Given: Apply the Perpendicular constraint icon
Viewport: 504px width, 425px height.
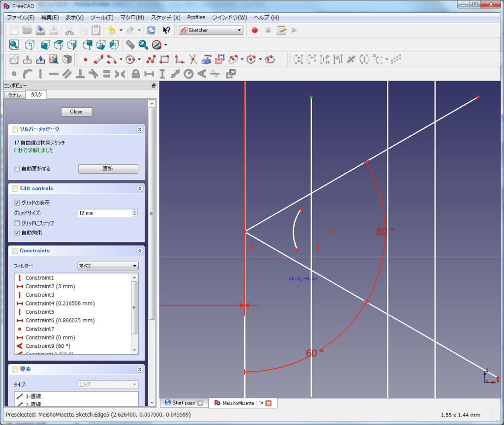Looking at the screenshot, I should coord(80,74).
